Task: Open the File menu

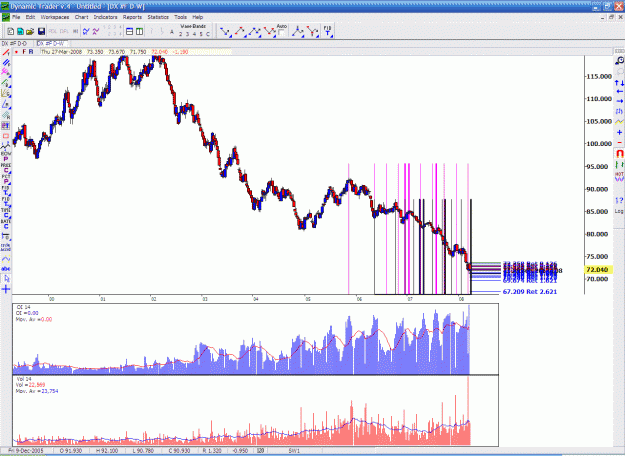Action: (16, 17)
